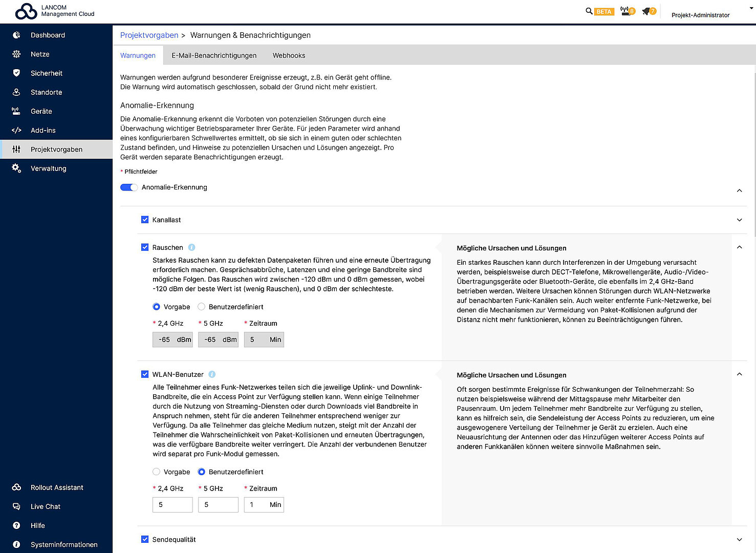
Task: Switch to the E-Mail-Benachrichtigungen tab
Action: (x=214, y=55)
